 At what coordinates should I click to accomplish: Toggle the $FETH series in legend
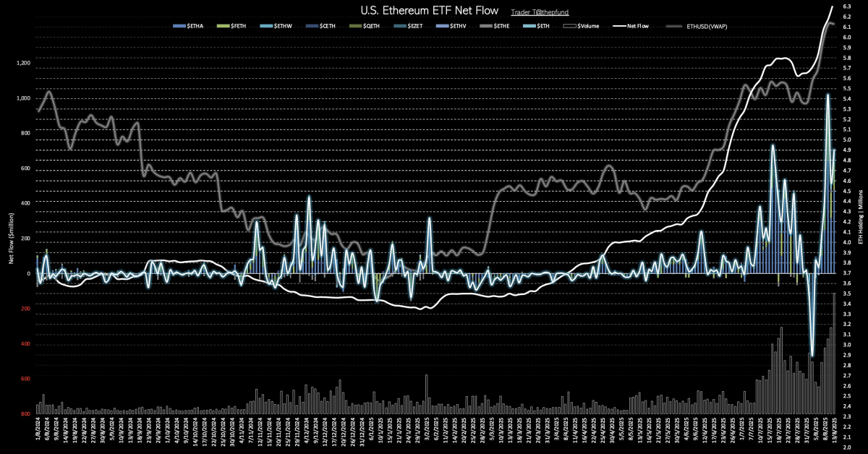(231, 26)
